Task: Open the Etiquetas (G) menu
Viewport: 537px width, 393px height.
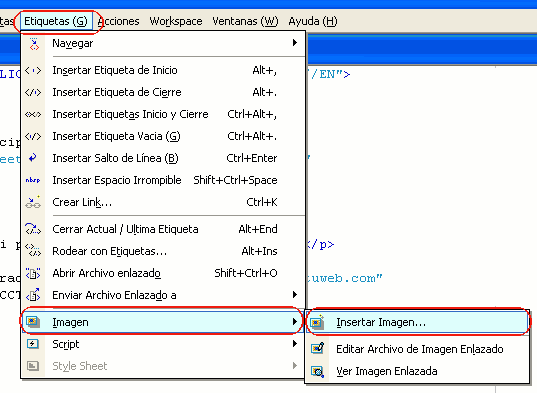Action: [x=56, y=21]
